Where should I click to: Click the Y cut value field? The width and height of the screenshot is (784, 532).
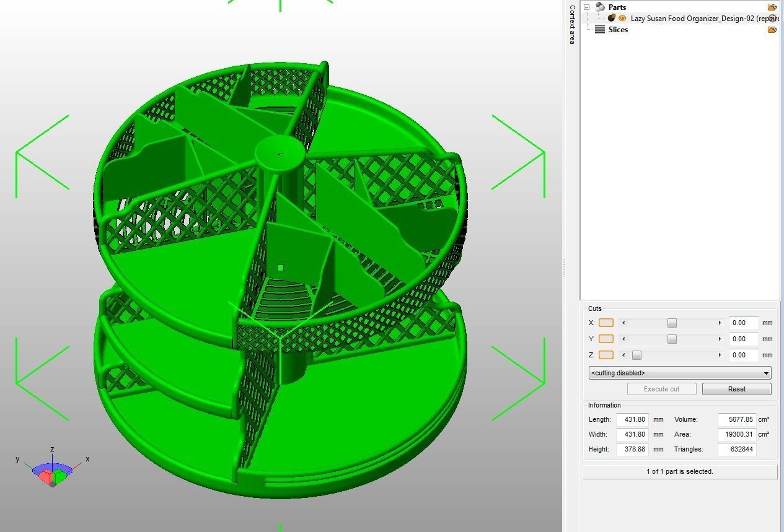[x=744, y=339]
